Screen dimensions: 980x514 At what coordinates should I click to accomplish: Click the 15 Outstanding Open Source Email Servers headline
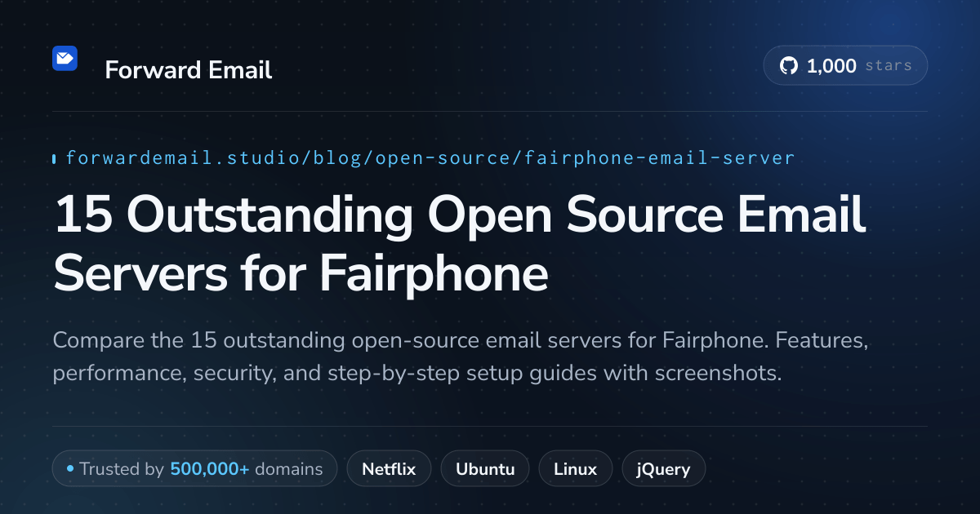pyautogui.click(x=459, y=244)
